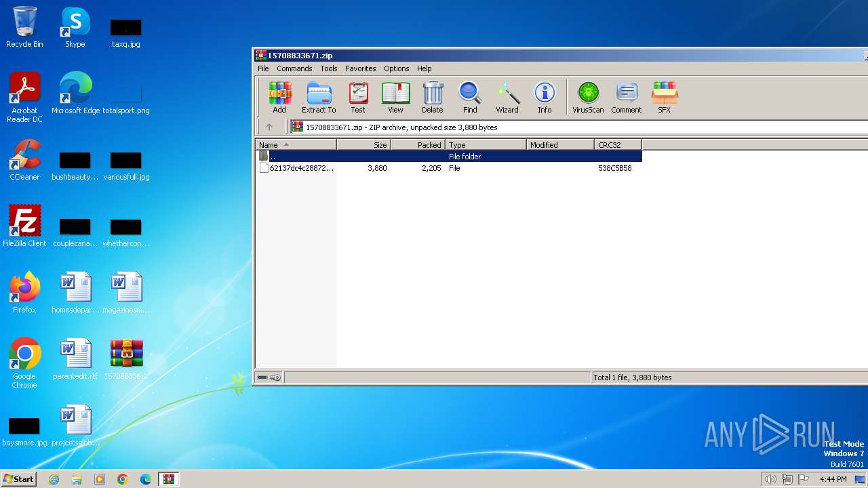Open Edge from the taskbar
The height and width of the screenshot is (488, 868).
pos(146,479)
